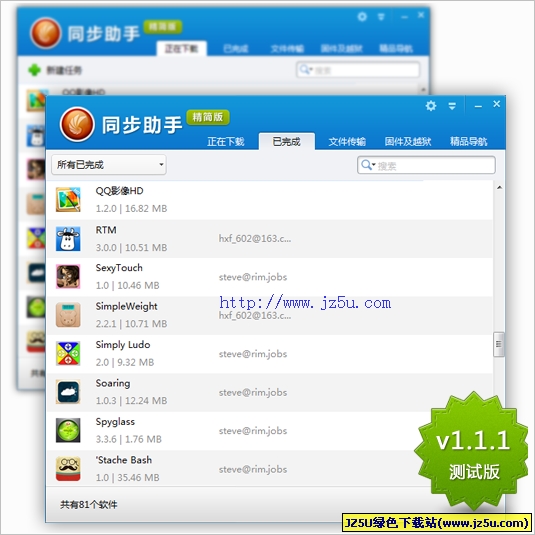Click the 'Stache Bash mustache icon

[68, 469]
